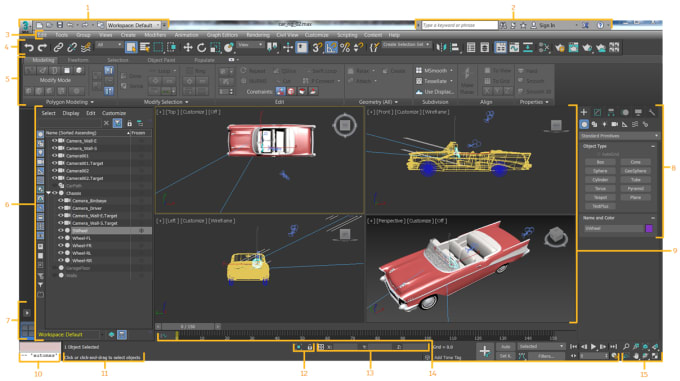Screen dimensions: 680x381
Task: Open the purple object color swatch
Action: [649, 228]
